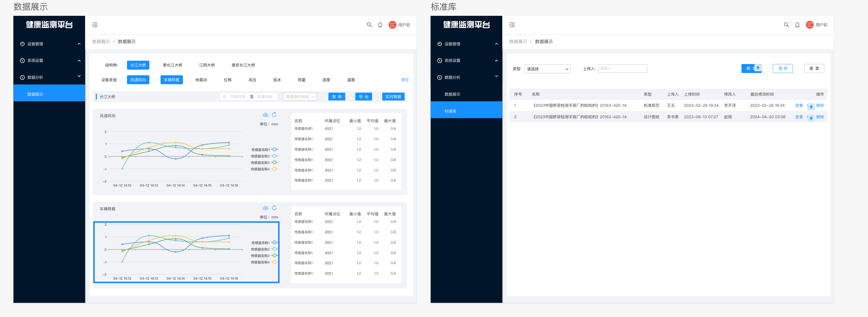Enable the 雨量 device type filter

click(x=302, y=80)
